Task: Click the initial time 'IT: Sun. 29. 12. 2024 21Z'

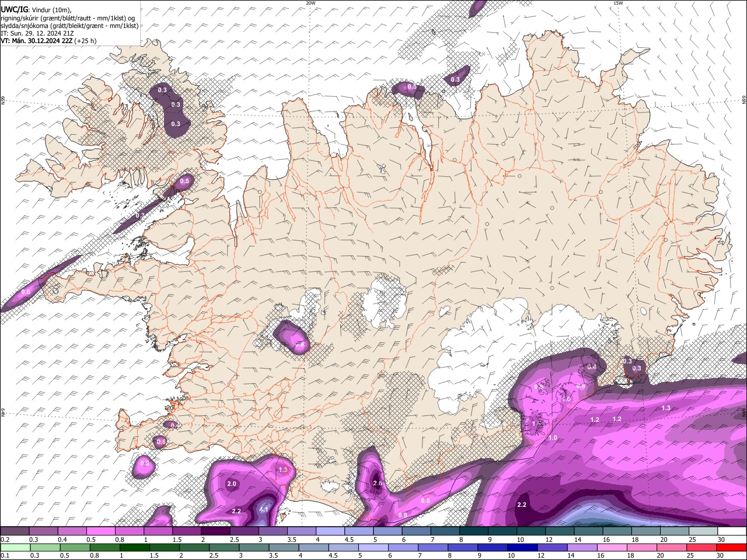Action: [x=37, y=33]
